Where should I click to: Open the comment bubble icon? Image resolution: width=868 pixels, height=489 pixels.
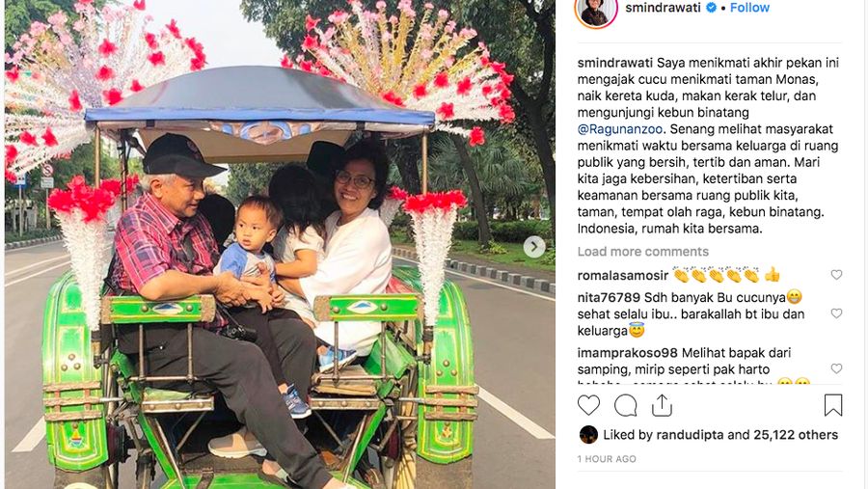[626, 405]
